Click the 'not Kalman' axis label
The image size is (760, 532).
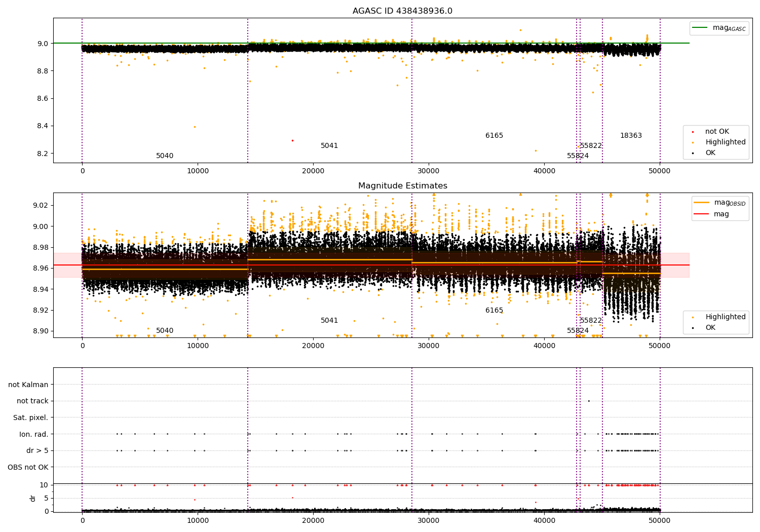(x=28, y=385)
